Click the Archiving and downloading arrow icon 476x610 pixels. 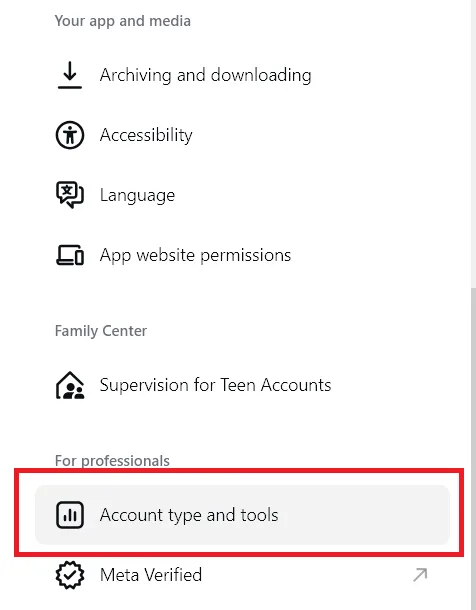coord(70,75)
